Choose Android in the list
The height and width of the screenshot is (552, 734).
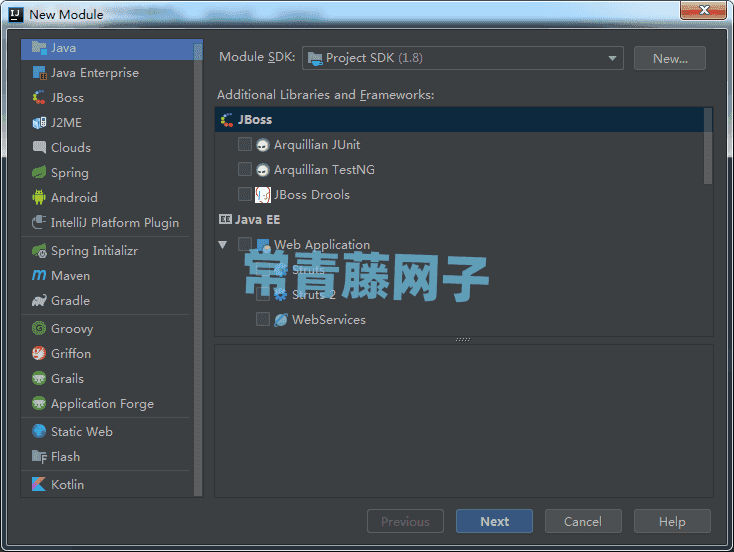tap(107, 197)
